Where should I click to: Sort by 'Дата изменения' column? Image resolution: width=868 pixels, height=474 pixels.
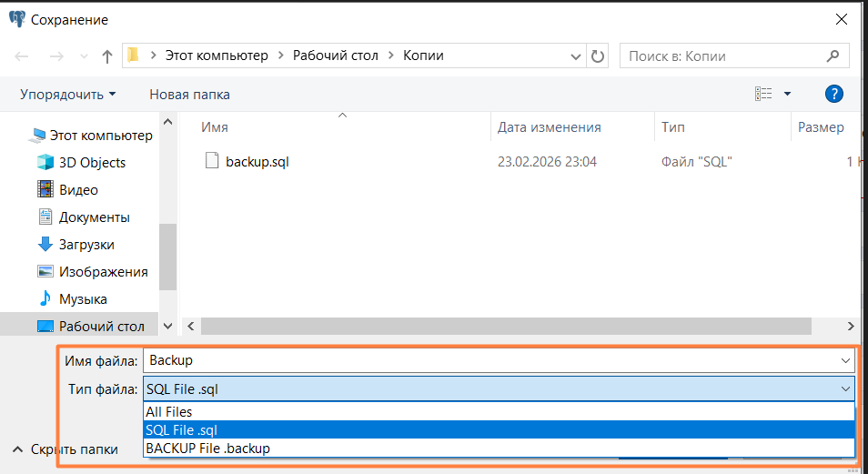pos(550,127)
